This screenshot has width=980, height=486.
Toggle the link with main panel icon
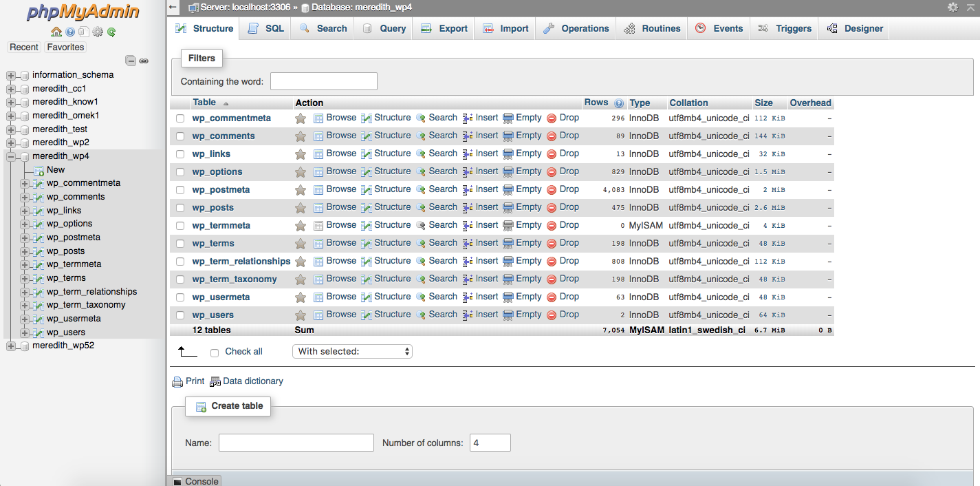tap(144, 61)
